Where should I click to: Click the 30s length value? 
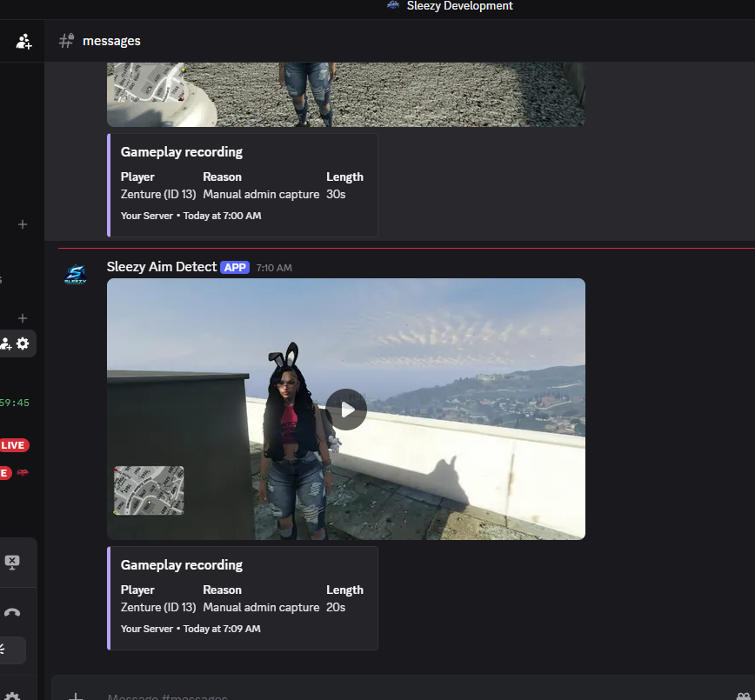pos(336,195)
